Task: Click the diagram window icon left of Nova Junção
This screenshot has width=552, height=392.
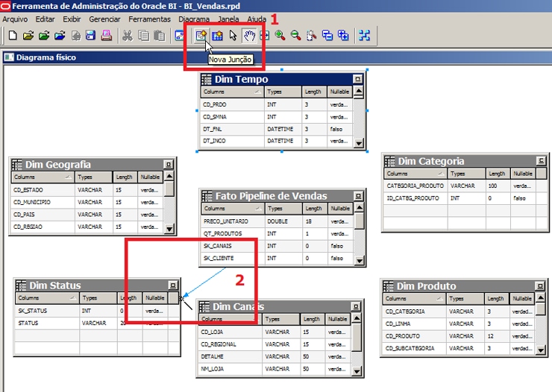Action: (x=180, y=36)
